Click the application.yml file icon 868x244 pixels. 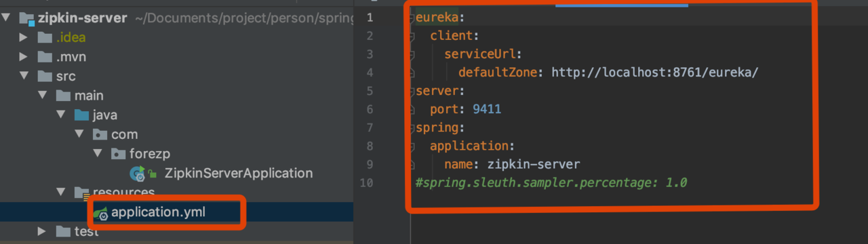pos(100,213)
